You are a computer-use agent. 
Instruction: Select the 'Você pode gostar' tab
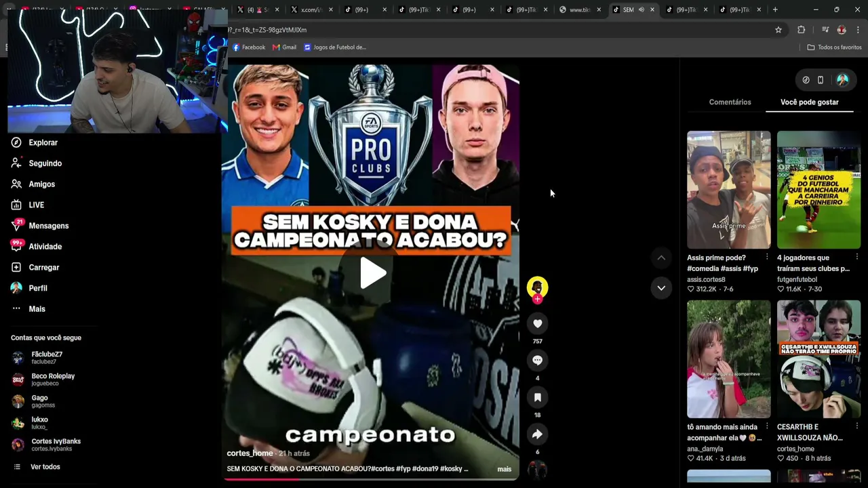810,102
